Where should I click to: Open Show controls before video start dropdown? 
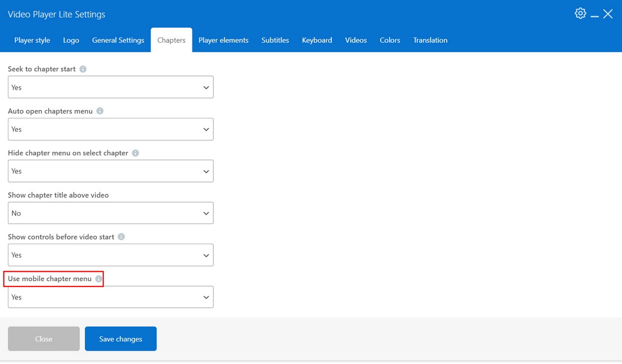pos(111,255)
